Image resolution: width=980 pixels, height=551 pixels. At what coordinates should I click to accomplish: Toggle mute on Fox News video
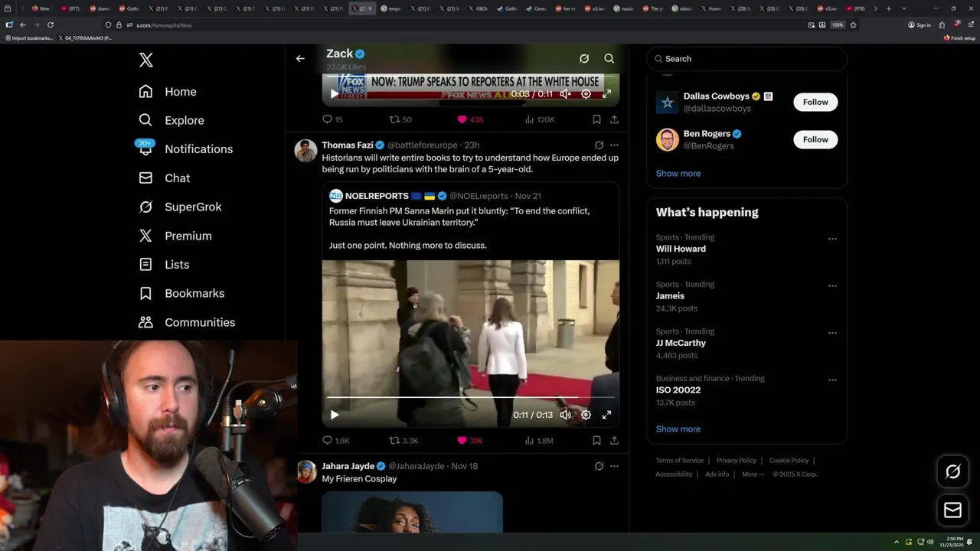[x=565, y=93]
